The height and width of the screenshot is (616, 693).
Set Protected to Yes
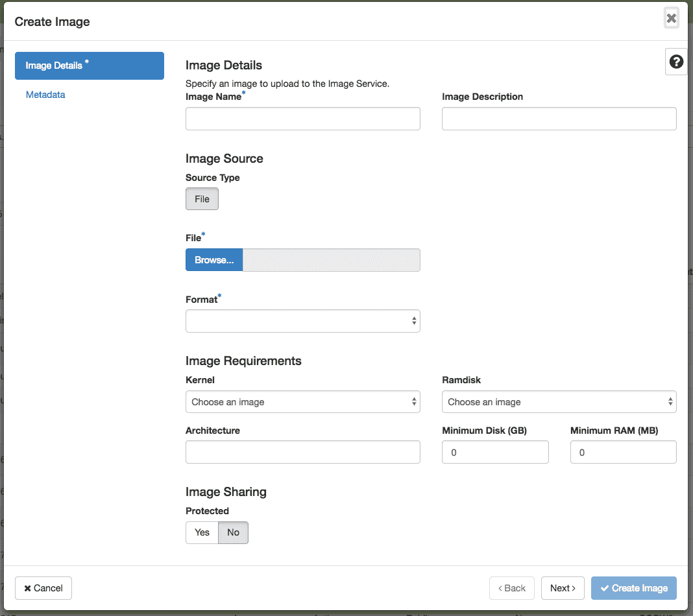click(201, 532)
